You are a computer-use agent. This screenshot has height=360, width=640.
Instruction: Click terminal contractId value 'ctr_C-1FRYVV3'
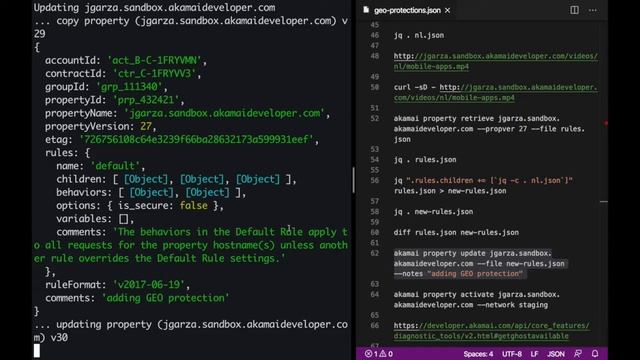tap(154, 73)
